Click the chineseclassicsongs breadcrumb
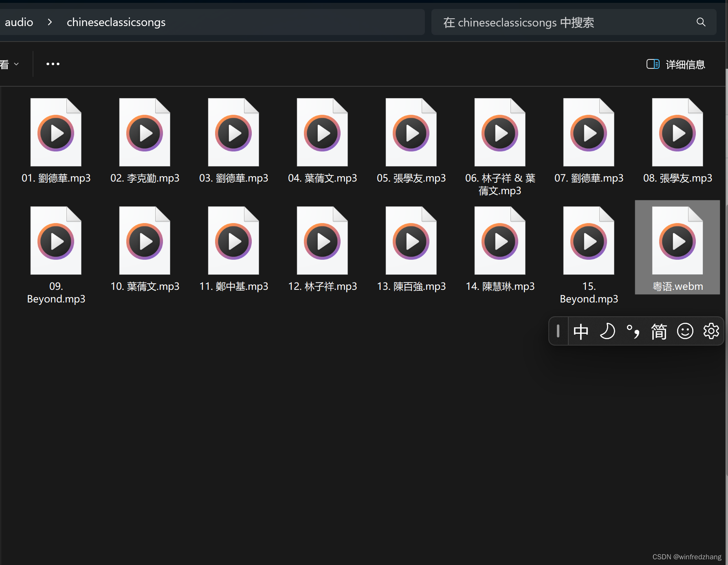728x565 pixels. (116, 22)
